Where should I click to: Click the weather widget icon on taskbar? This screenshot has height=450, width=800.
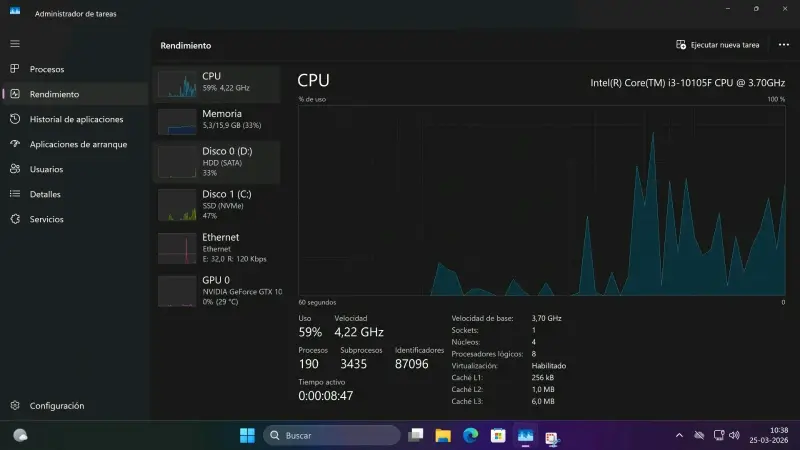point(20,435)
